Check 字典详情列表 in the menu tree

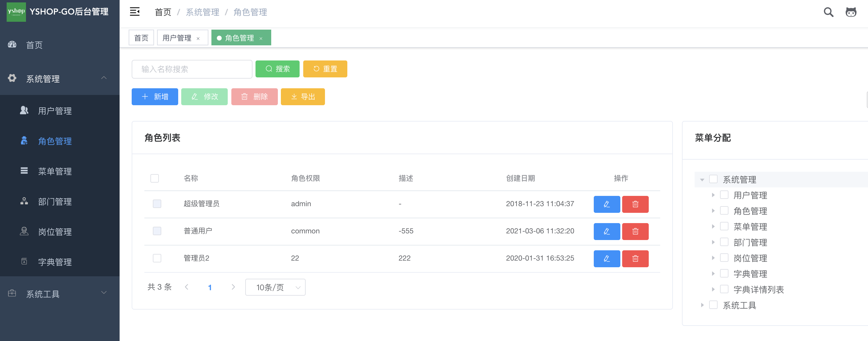(724, 289)
